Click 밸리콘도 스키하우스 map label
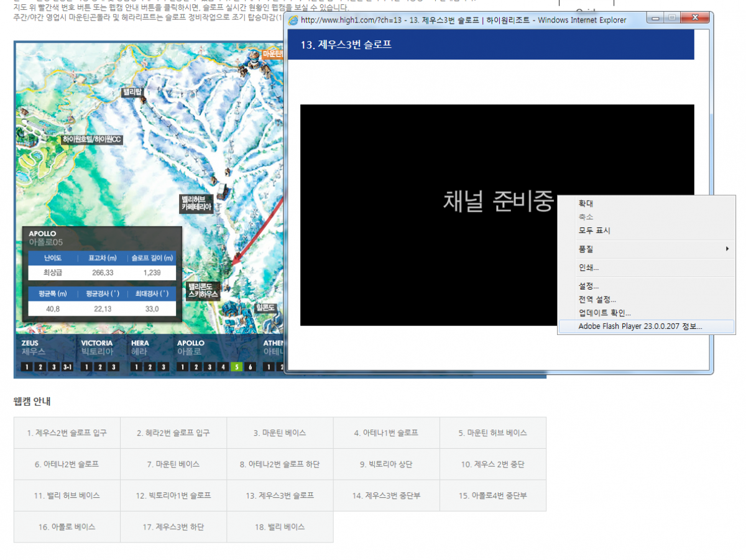The width and height of the screenshot is (746, 560). tap(203, 290)
